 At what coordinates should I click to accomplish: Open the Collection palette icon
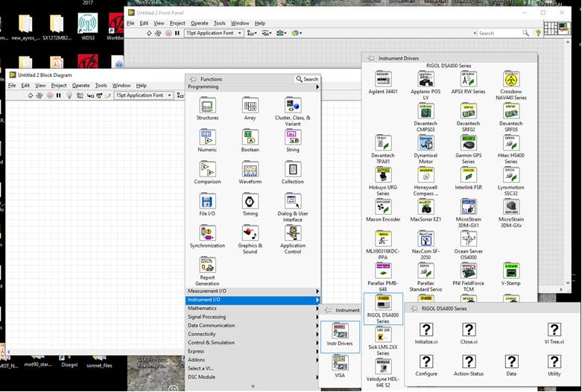pos(292,169)
